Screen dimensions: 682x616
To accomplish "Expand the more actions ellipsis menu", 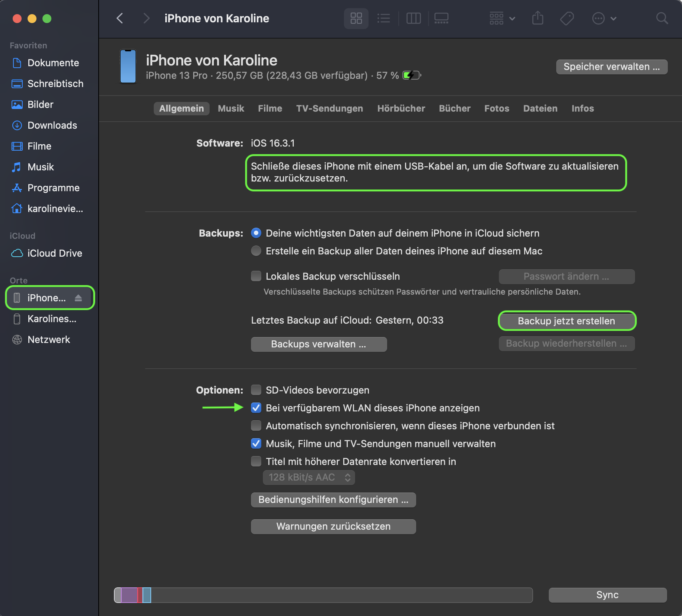I will (x=604, y=18).
